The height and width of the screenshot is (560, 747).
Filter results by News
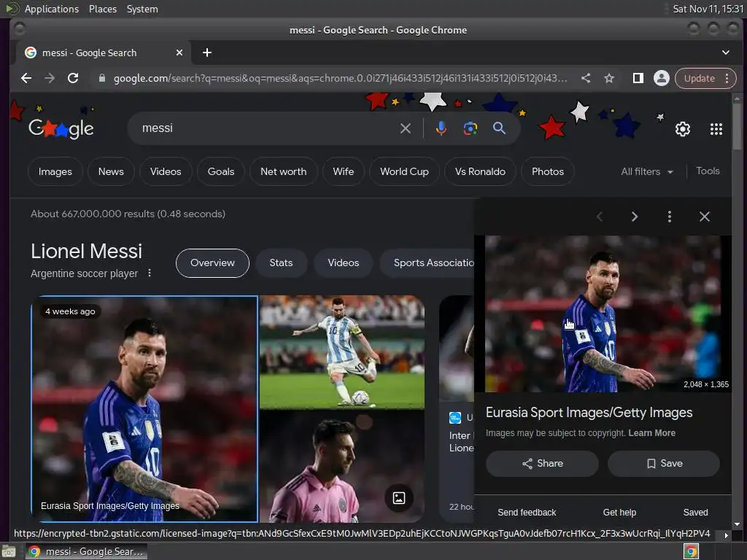tap(111, 171)
